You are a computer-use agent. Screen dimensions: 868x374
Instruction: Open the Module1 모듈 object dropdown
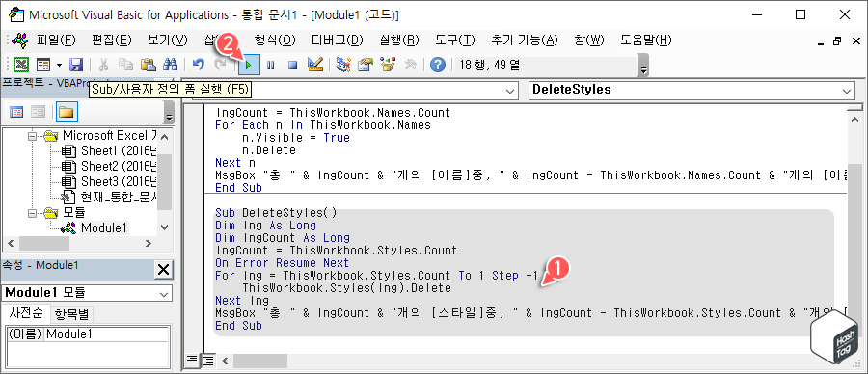164,294
